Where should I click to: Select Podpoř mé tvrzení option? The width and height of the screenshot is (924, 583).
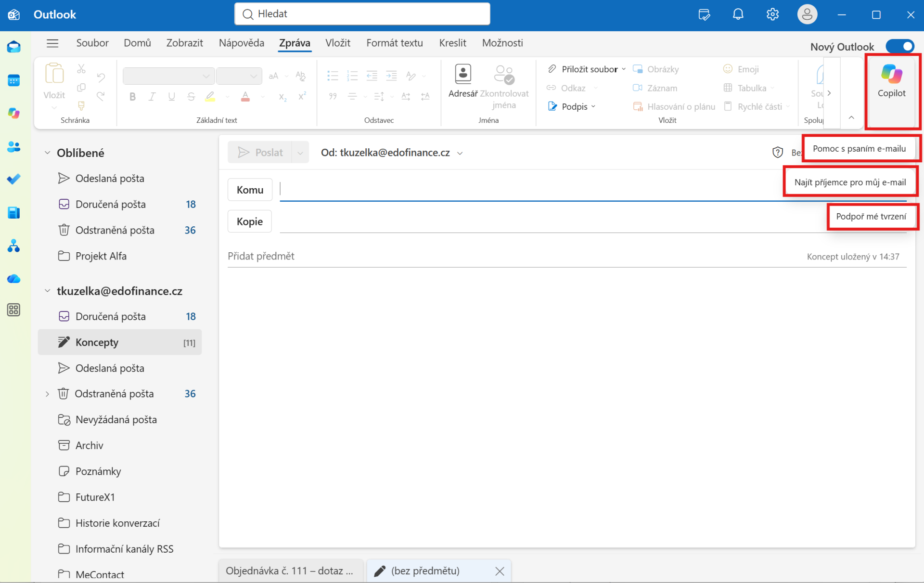point(871,217)
